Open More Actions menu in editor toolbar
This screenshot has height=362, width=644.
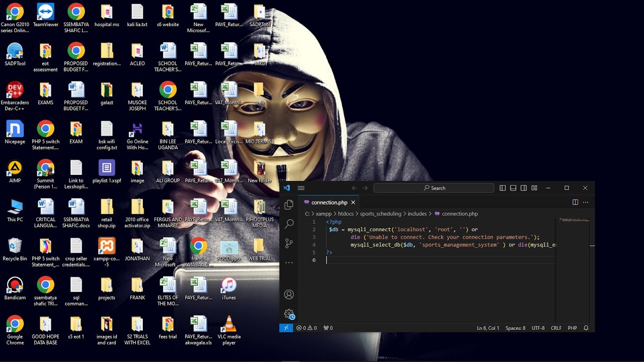point(586,202)
